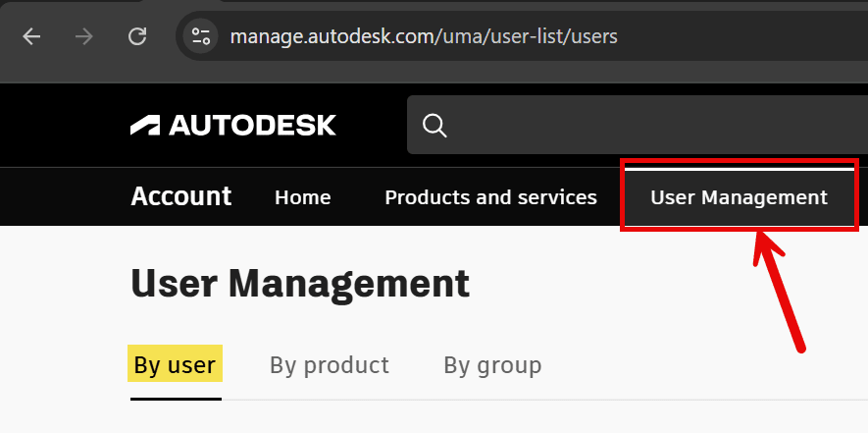Reload the page with the refresh icon

[137, 36]
